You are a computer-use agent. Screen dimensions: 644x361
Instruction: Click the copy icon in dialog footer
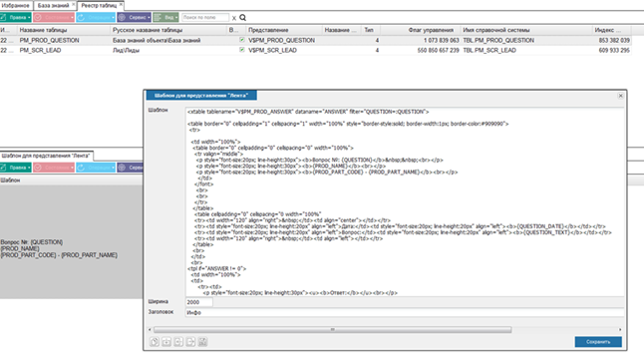coord(155,342)
